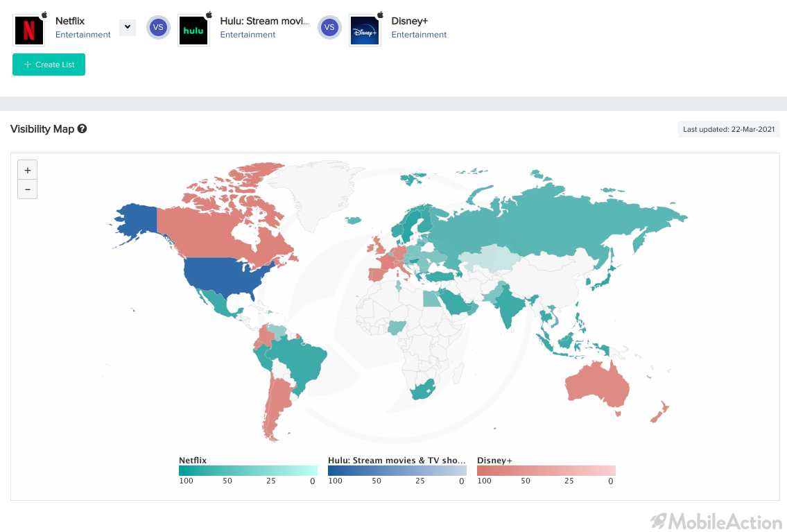
Task: Open the dropdown arrow next to Netflix
Action: 128,27
